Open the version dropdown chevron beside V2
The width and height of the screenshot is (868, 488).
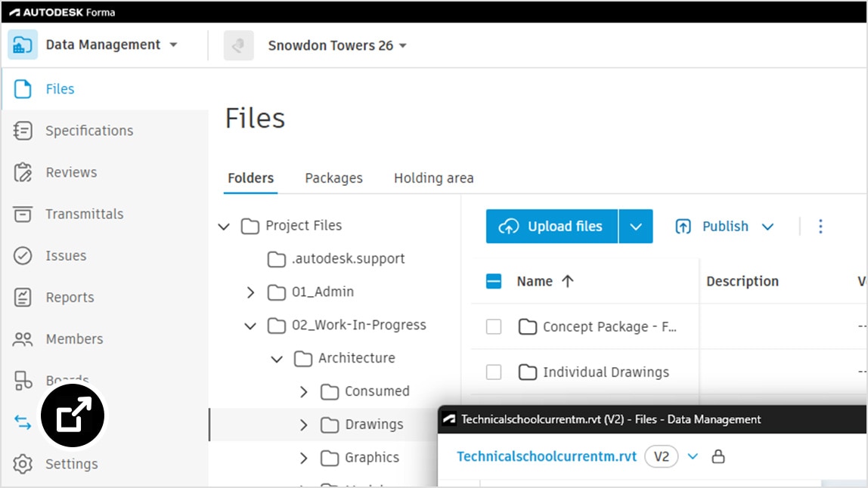pos(693,456)
